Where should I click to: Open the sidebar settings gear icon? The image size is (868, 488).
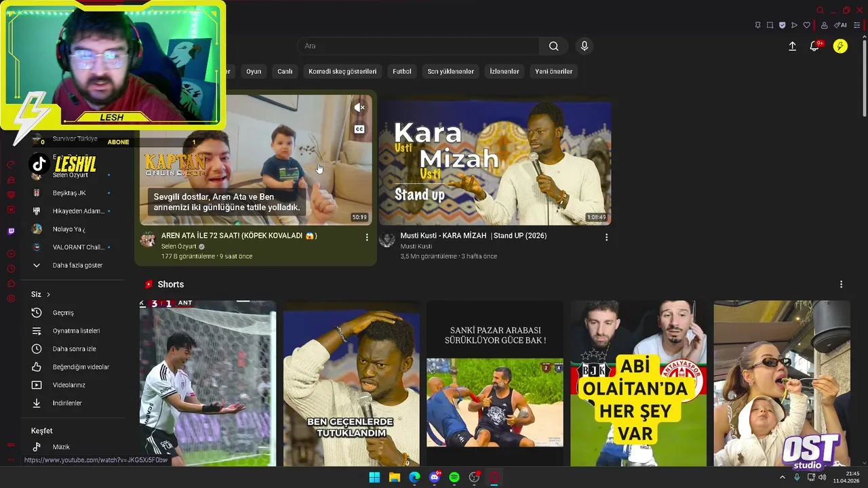(x=11, y=298)
